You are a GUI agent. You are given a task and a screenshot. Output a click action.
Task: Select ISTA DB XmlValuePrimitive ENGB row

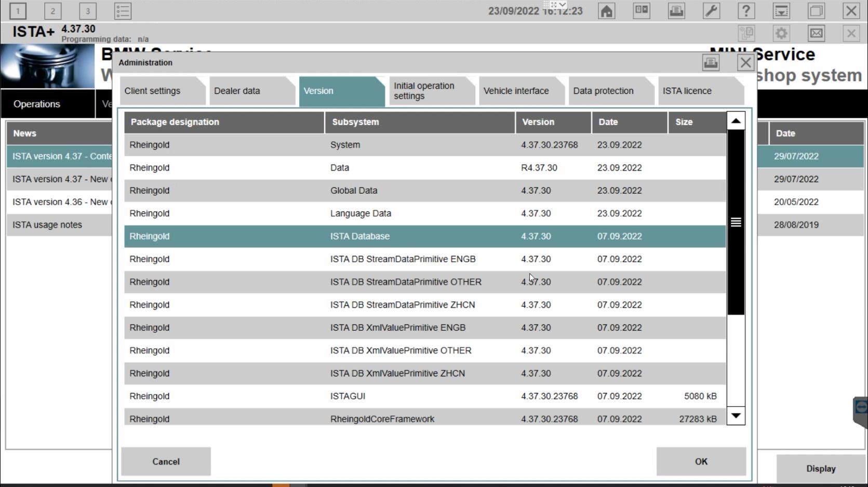tap(425, 328)
